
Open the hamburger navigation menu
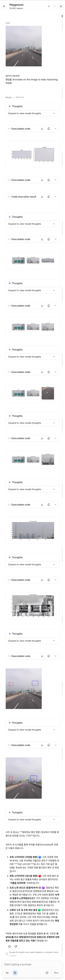coord(4,6)
